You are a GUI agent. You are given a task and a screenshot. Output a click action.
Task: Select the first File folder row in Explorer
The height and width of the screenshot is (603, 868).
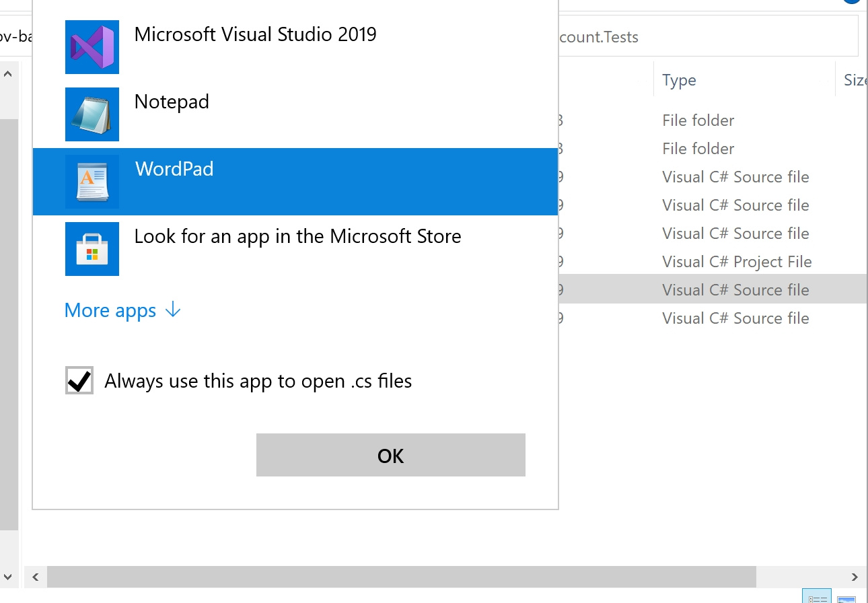click(x=698, y=120)
